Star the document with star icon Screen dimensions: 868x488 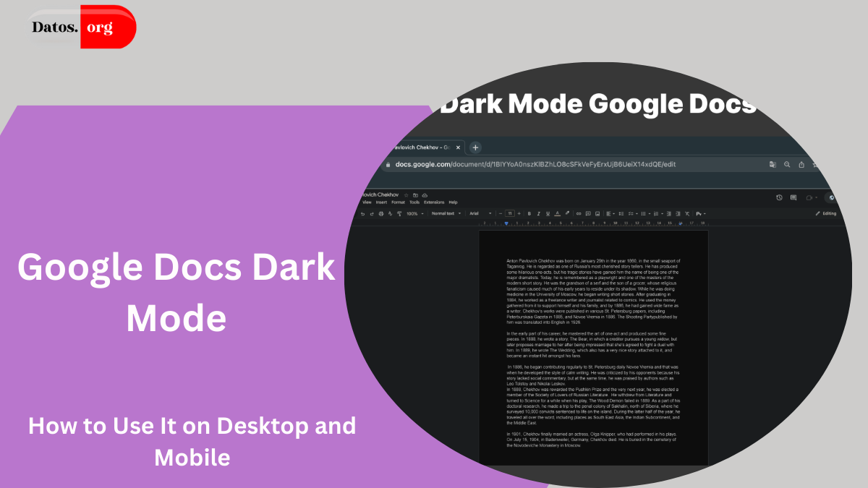click(406, 195)
